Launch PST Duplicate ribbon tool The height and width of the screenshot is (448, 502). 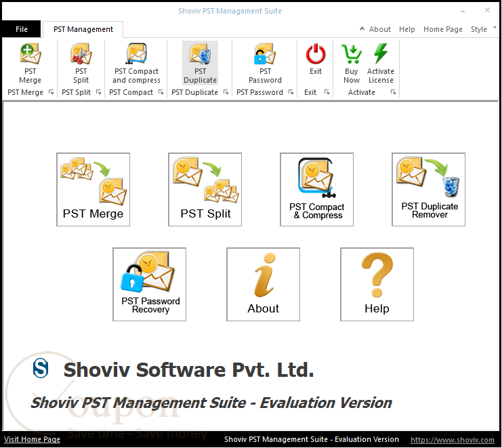(x=200, y=63)
